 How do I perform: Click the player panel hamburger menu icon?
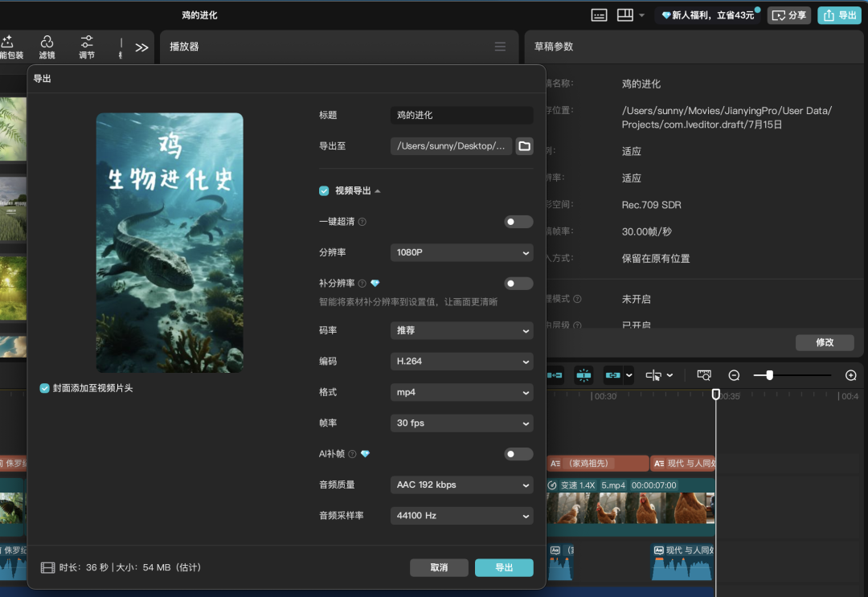(500, 47)
